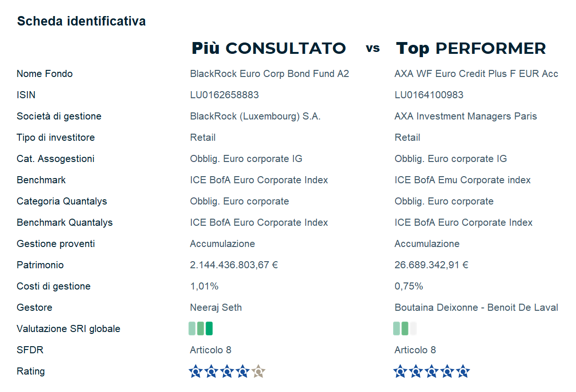
Task: Click the third rating star for AXA fund
Action: [x=431, y=372]
